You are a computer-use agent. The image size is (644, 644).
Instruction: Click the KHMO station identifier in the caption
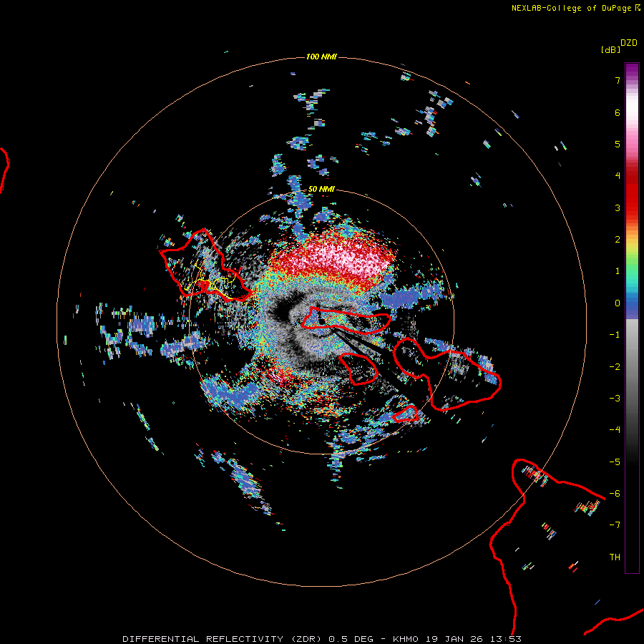tap(406, 639)
